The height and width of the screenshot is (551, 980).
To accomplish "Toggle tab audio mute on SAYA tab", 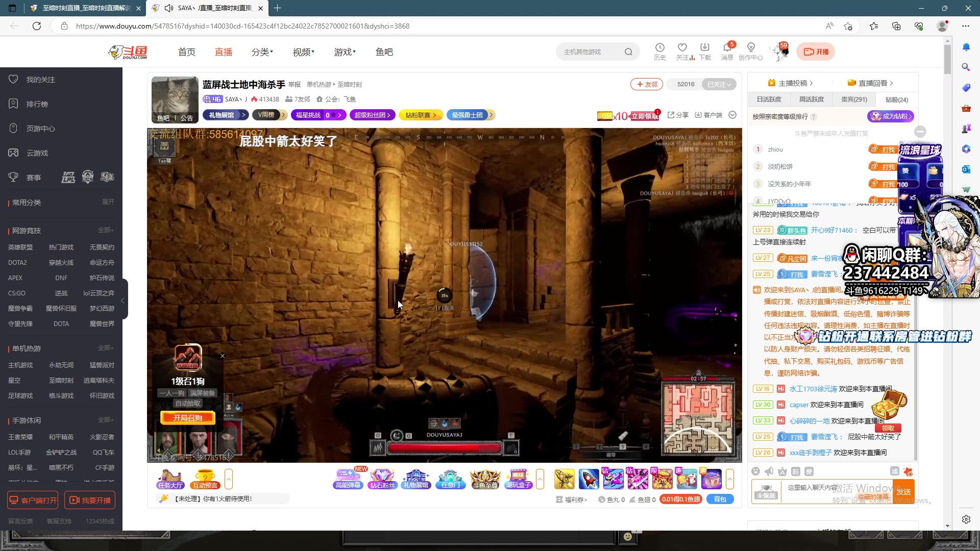I will [x=168, y=8].
